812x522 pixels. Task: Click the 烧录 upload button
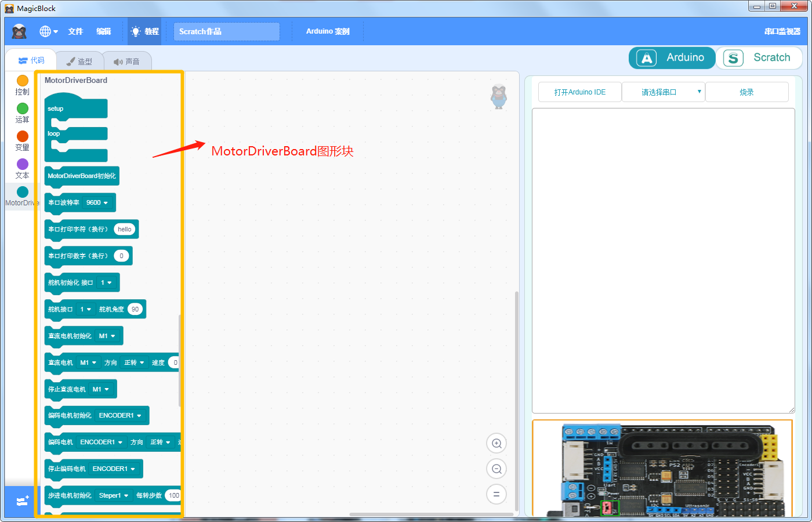point(747,92)
